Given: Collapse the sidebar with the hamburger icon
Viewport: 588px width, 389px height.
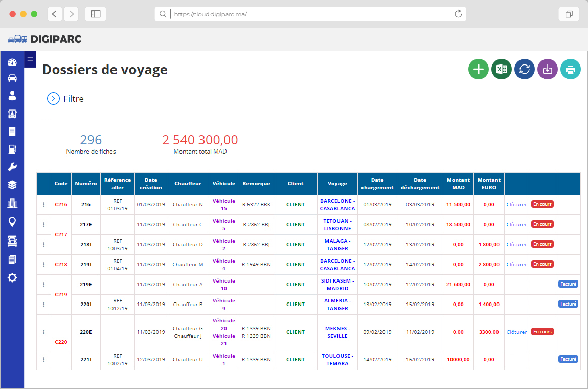Looking at the screenshot, I should point(30,59).
